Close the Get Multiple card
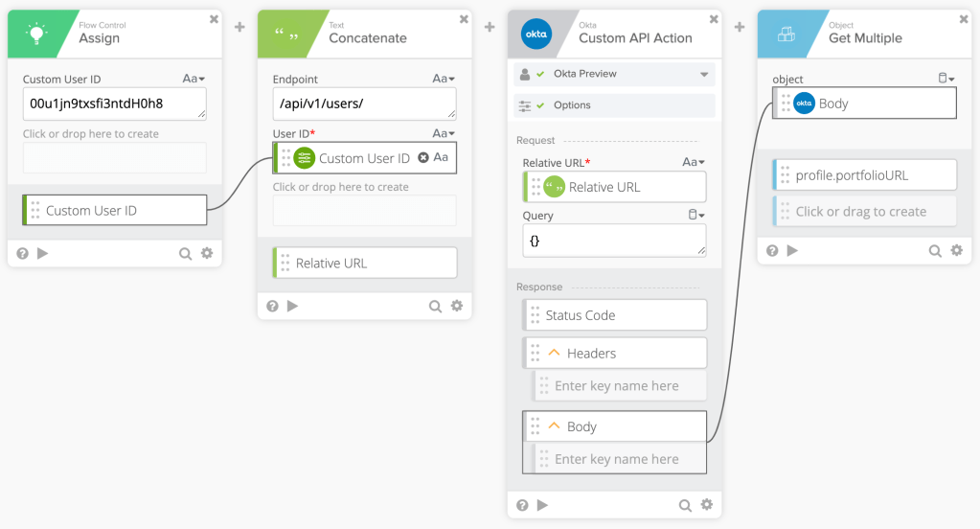The image size is (980, 529). (964, 19)
